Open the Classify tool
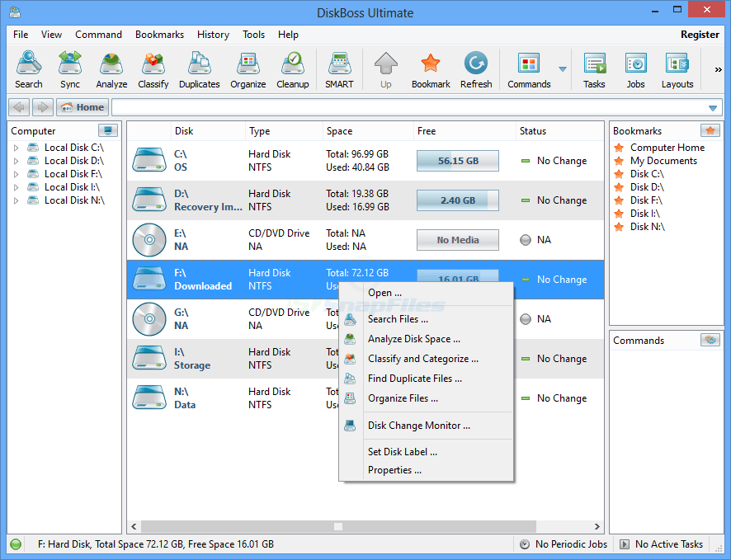 coord(153,70)
